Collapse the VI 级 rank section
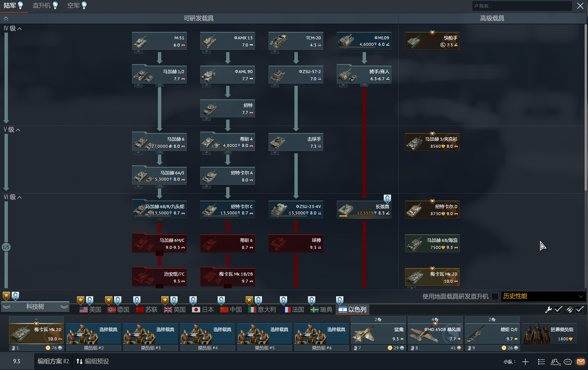This screenshot has width=588, height=370. tap(13, 197)
